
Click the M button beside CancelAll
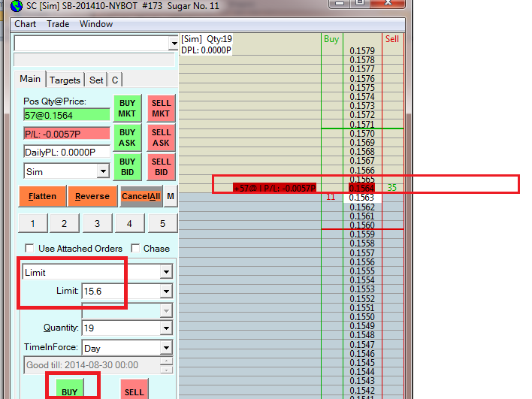click(171, 196)
